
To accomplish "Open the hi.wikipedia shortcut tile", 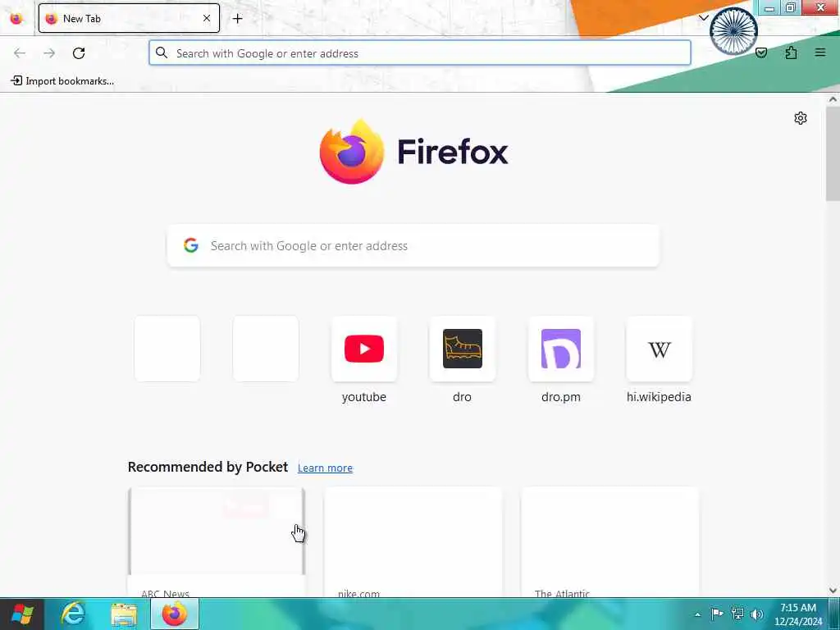I will (660, 349).
